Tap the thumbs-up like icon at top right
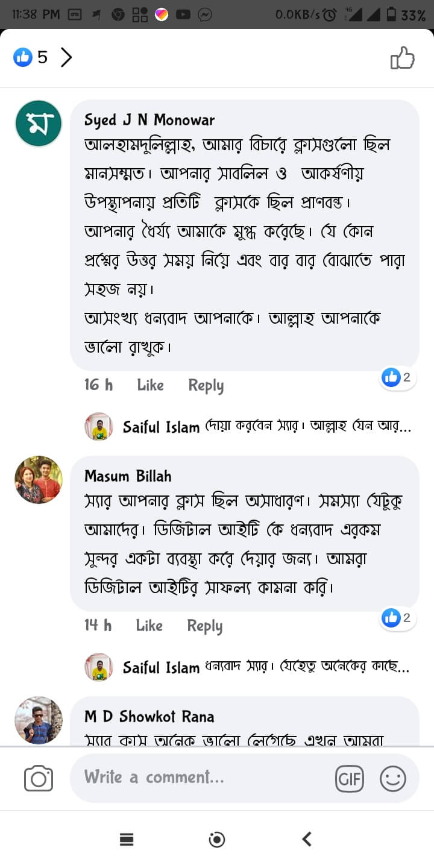This screenshot has height=868, width=434. [403, 58]
